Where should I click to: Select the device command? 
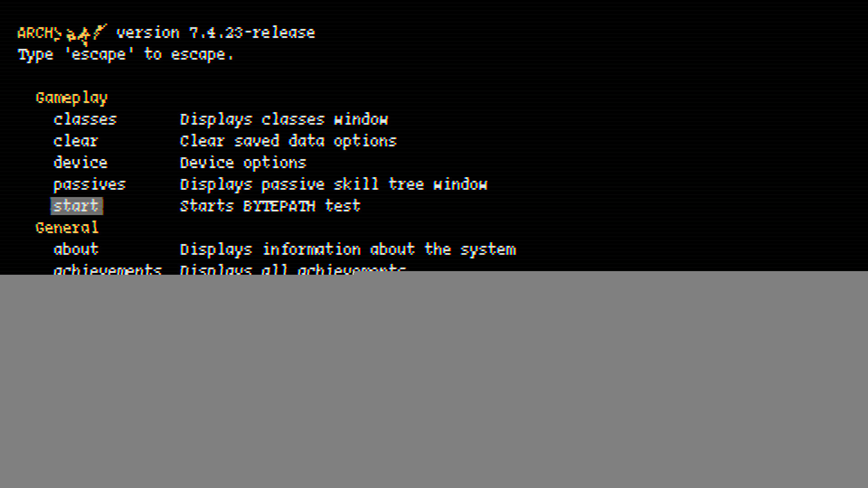80,163
